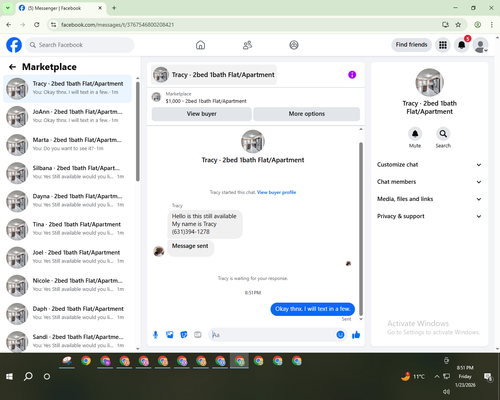Open the Silbana conversation in the list
500x400 pixels.
click(x=67, y=173)
